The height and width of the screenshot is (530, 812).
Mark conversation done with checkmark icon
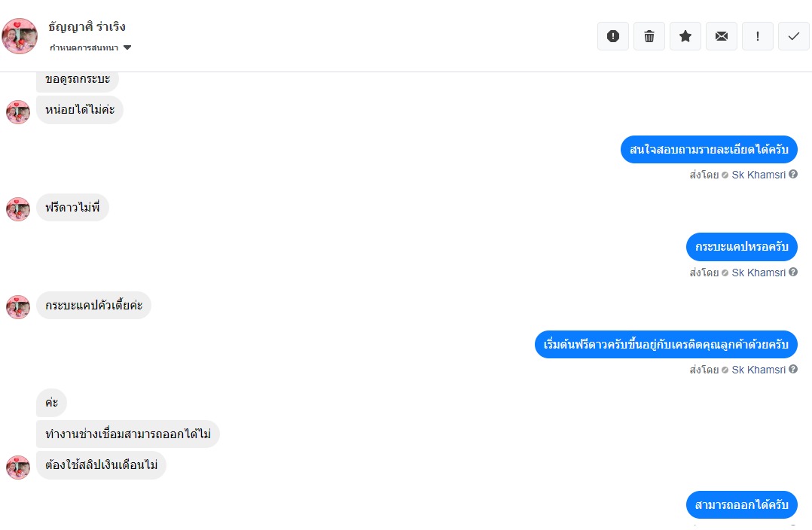(793, 36)
